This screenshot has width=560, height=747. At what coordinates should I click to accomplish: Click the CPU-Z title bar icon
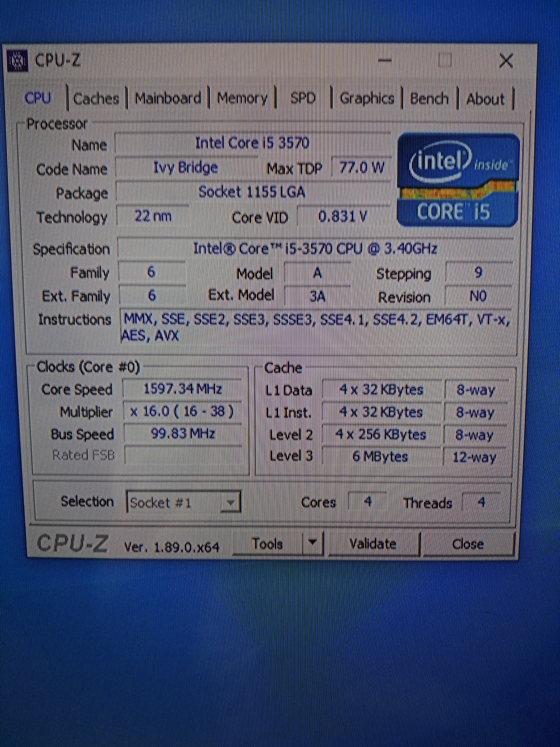(x=18, y=61)
